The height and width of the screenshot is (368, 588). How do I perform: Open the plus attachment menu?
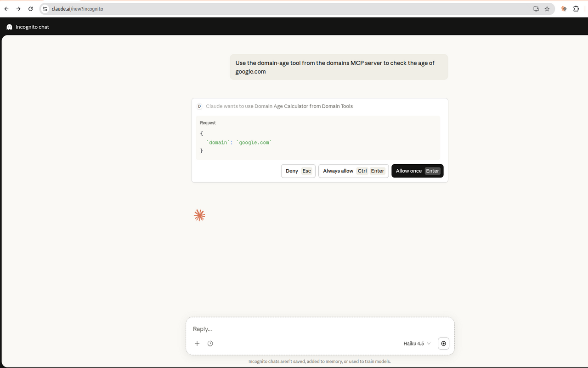[197, 344]
